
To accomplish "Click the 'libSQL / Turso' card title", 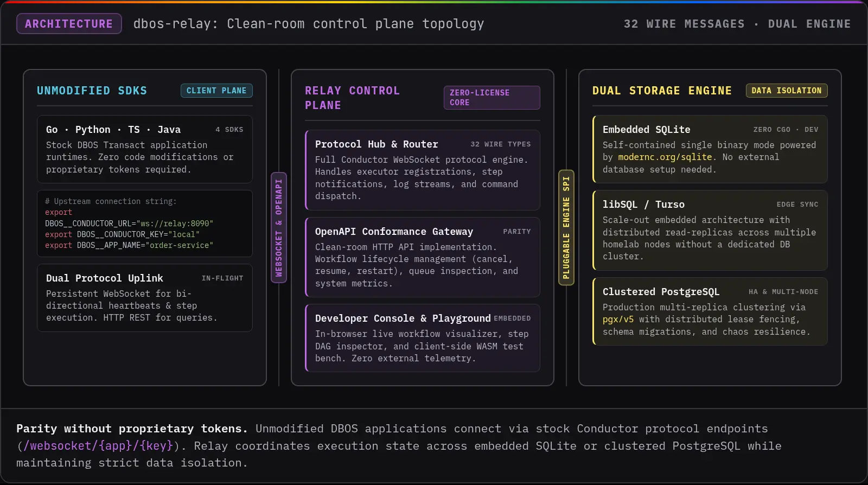I will 643,205.
